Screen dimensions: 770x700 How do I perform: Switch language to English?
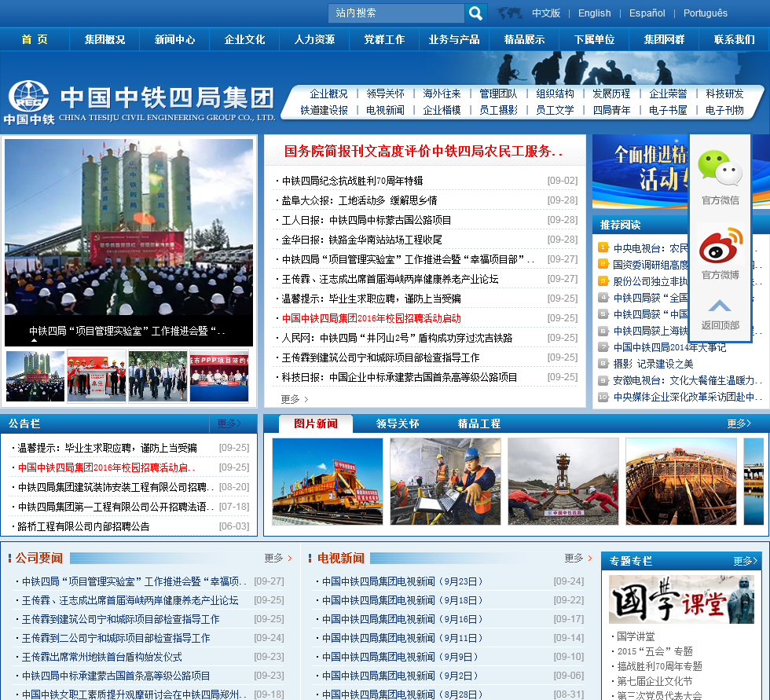pos(594,13)
